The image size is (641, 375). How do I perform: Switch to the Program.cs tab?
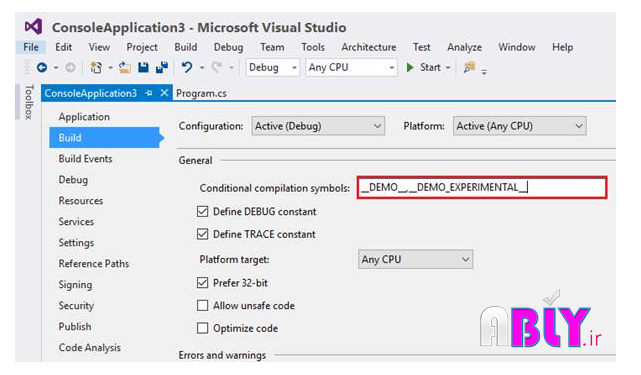point(201,93)
